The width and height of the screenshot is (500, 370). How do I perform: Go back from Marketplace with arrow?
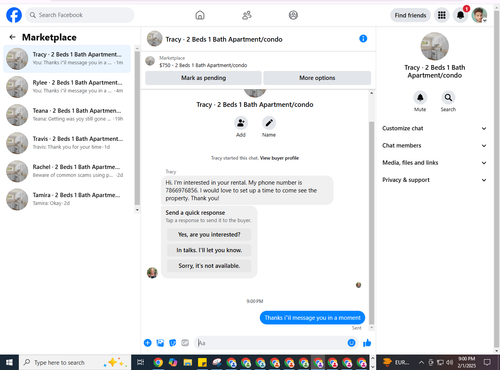13,37
